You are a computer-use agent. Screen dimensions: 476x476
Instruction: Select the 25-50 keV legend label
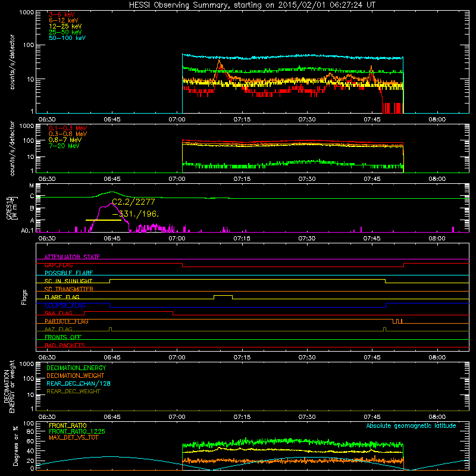click(x=65, y=32)
